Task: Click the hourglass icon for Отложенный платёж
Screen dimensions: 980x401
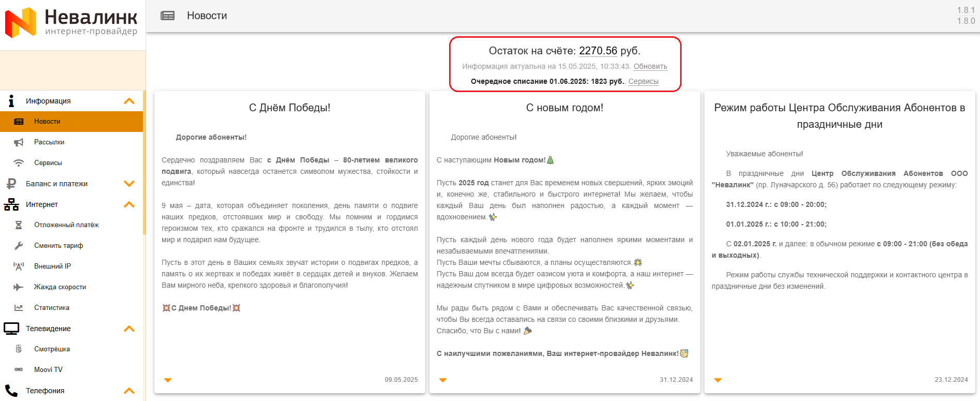Action: pyautogui.click(x=19, y=225)
